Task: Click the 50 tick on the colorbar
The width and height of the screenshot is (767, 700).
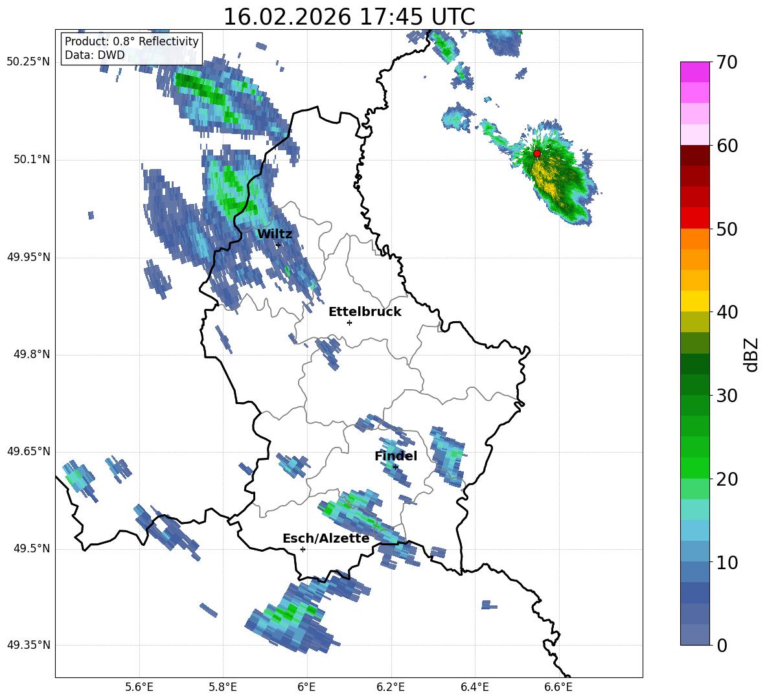Action: pos(727,229)
